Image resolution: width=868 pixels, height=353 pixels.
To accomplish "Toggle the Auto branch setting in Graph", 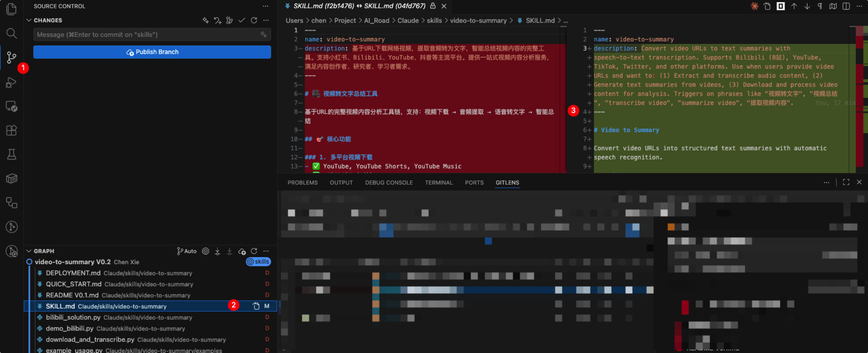I will click(x=187, y=251).
